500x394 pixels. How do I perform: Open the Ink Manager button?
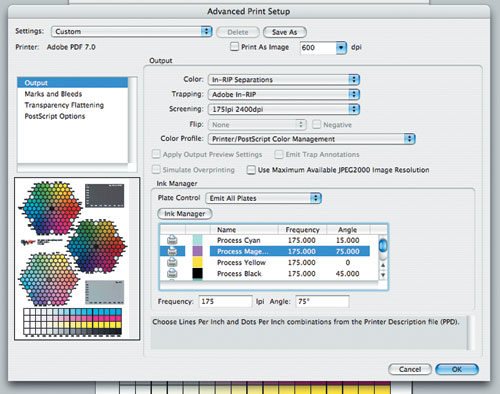click(x=185, y=214)
